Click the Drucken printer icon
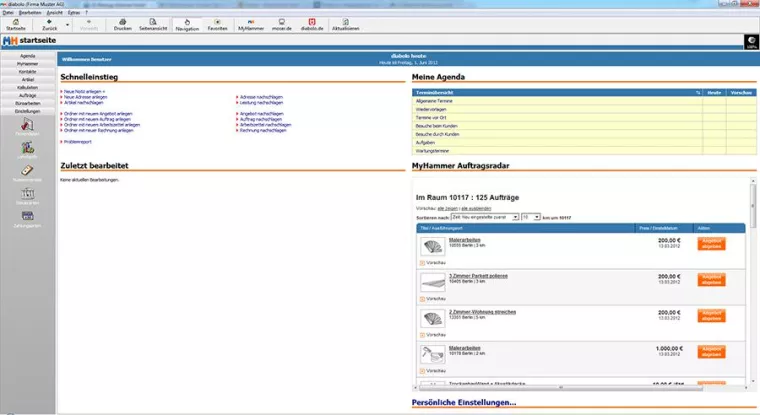 [x=122, y=24]
